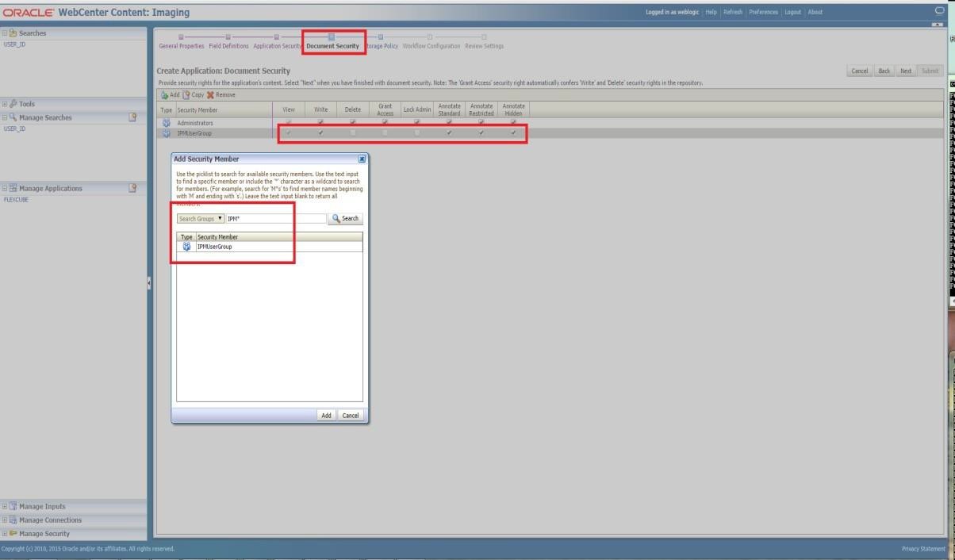The width and height of the screenshot is (955, 560).
Task: Click the Add button in dialog footer
Action: (x=326, y=415)
